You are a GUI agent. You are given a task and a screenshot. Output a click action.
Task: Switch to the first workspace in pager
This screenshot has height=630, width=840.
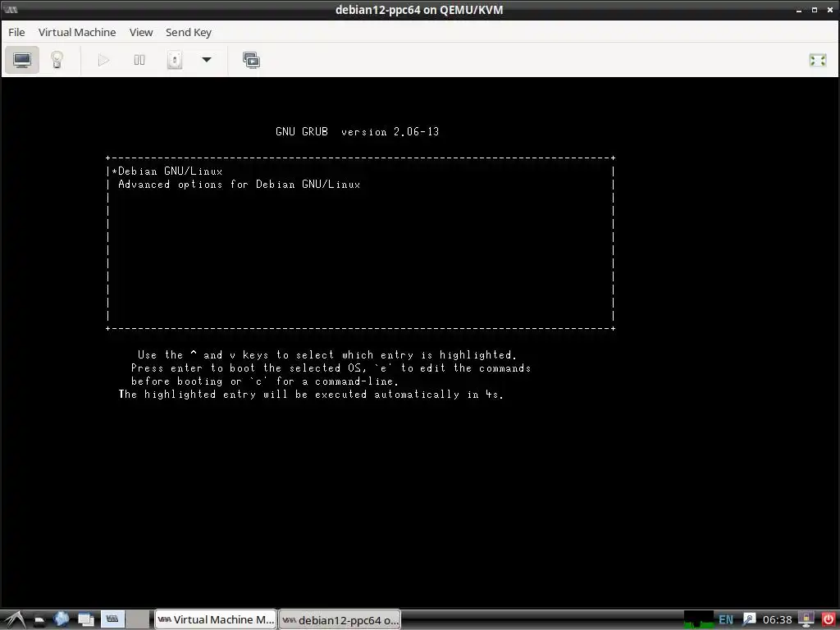[112, 619]
